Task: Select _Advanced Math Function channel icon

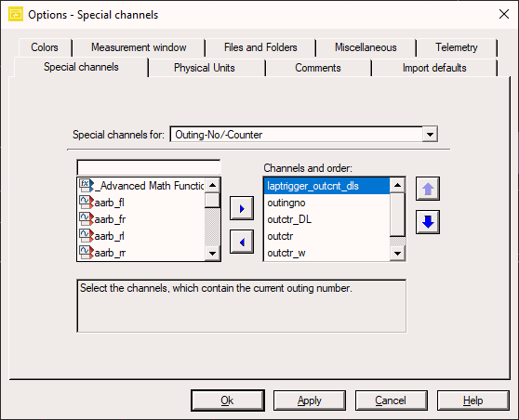Action: click(86, 186)
